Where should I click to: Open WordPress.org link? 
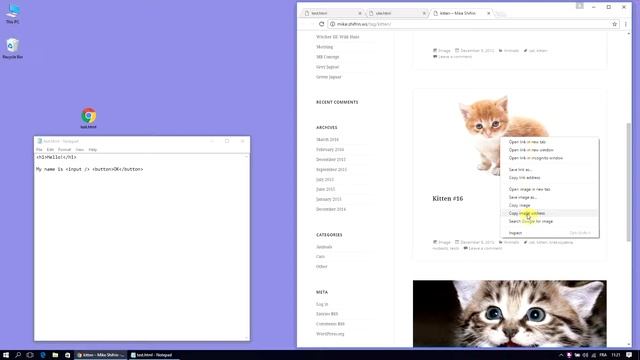pyautogui.click(x=330, y=334)
